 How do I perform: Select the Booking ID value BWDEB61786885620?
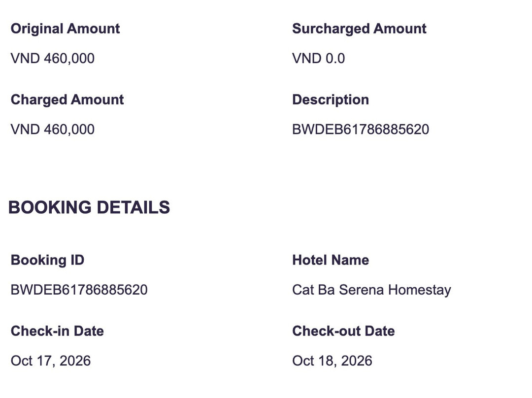pos(79,290)
